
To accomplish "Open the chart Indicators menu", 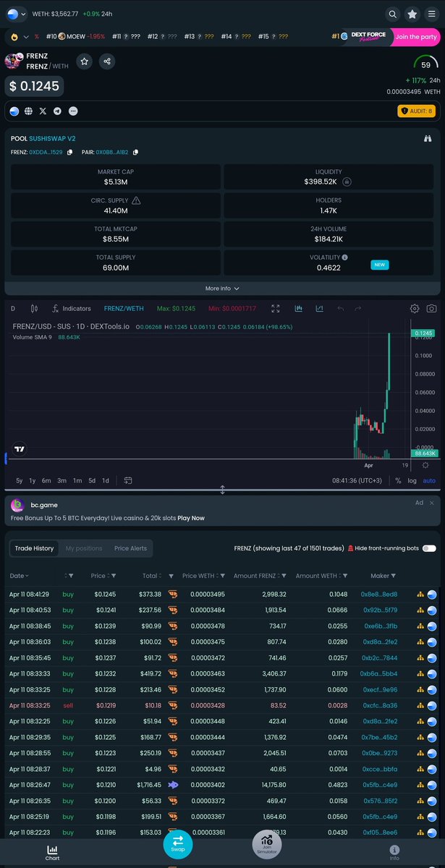I will coord(72,308).
